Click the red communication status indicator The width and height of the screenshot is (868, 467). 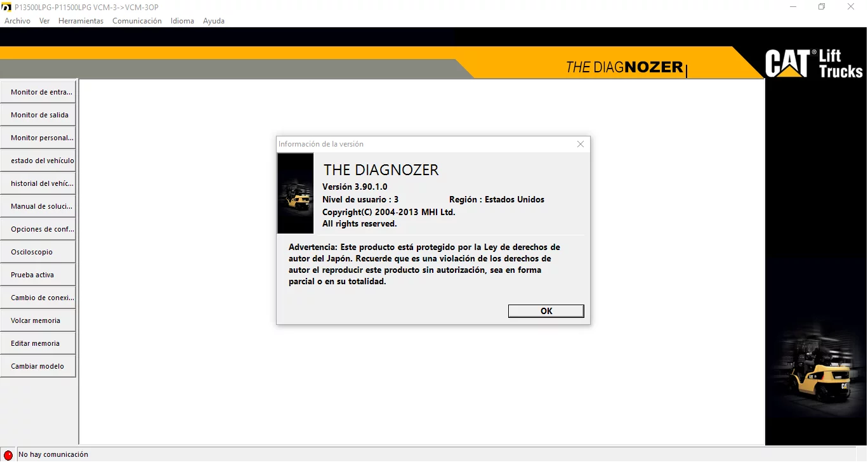point(9,454)
